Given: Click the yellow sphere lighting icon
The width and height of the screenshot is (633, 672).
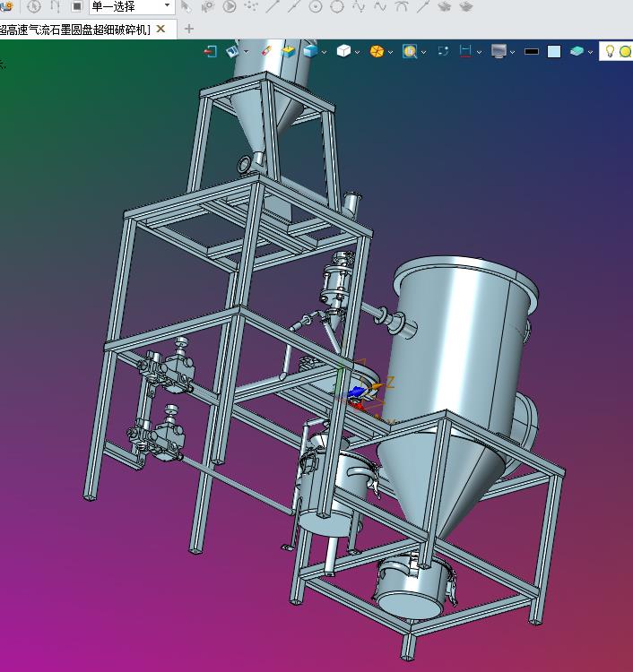Looking at the screenshot, I should click(x=625, y=51).
